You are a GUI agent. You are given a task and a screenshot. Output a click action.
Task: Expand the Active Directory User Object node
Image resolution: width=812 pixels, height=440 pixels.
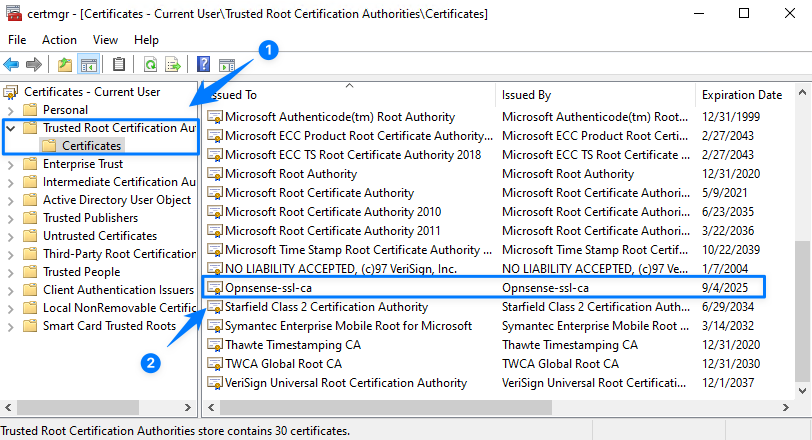[10, 200]
